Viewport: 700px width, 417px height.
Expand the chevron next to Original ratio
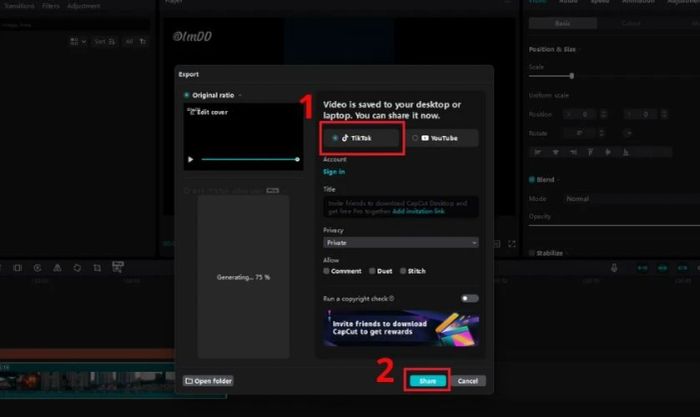240,95
